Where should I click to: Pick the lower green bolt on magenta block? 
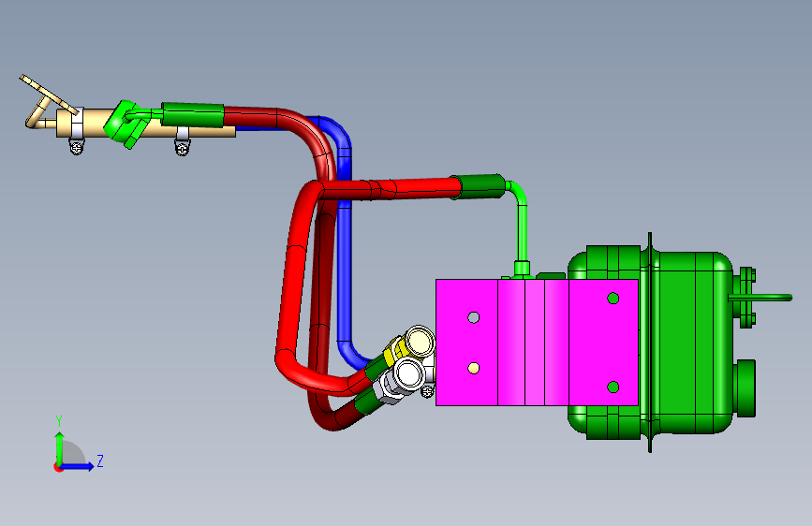613,387
